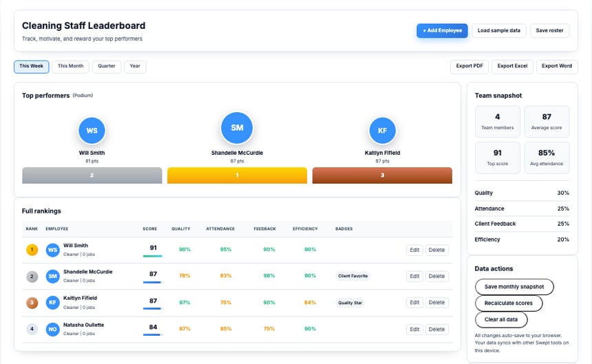The width and height of the screenshot is (592, 364).
Task: Delete Natasha Oullette from the rankings
Action: tap(436, 330)
